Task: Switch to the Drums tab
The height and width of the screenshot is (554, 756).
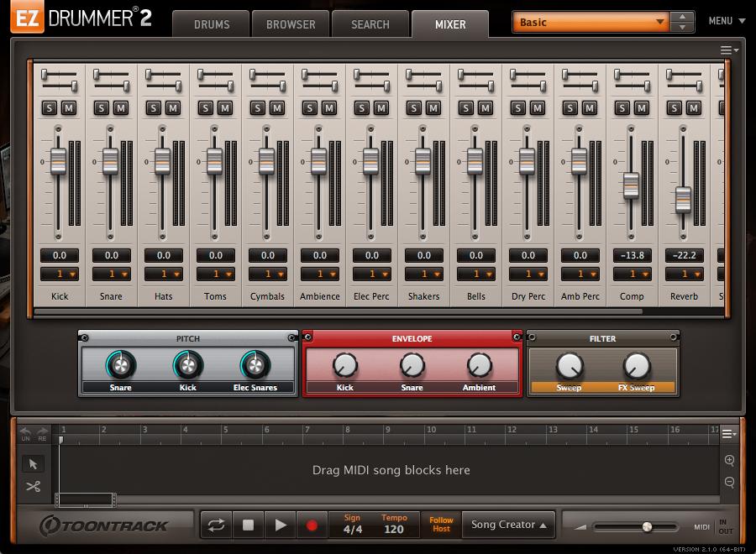Action: 212,24
